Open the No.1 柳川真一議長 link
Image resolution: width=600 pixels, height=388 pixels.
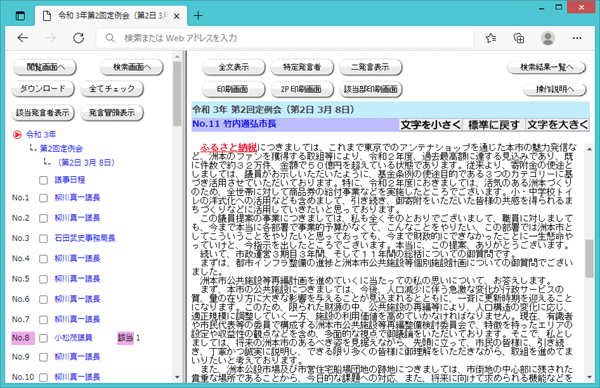point(77,197)
